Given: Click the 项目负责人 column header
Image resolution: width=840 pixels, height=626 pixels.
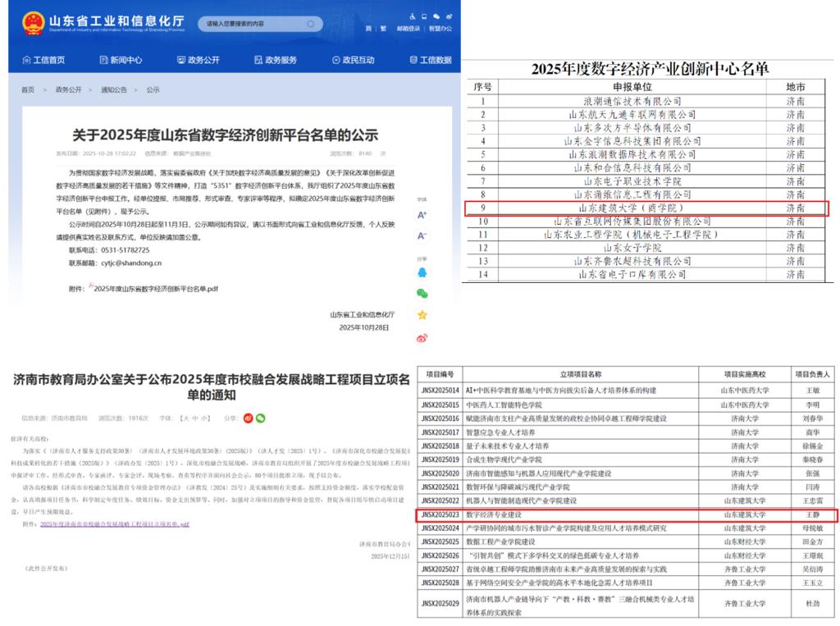Looking at the screenshot, I should pyautogui.click(x=812, y=374).
